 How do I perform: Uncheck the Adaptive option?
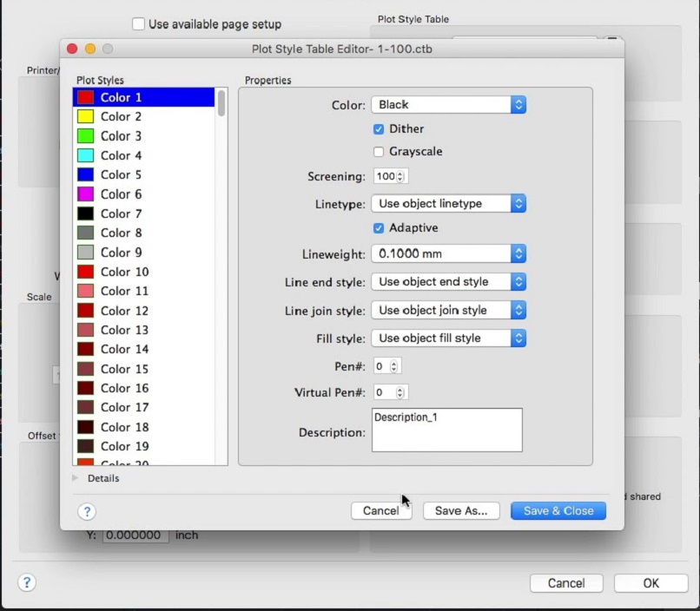pos(379,227)
